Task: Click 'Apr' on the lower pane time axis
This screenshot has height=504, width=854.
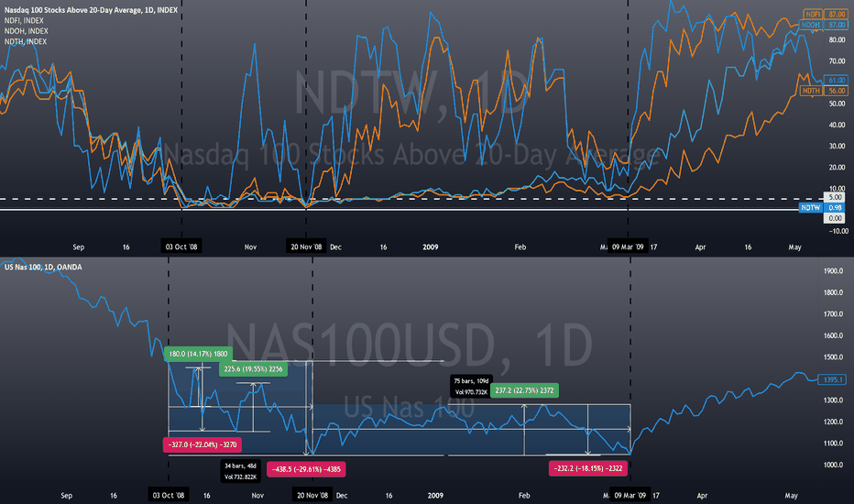Action: 702,496
